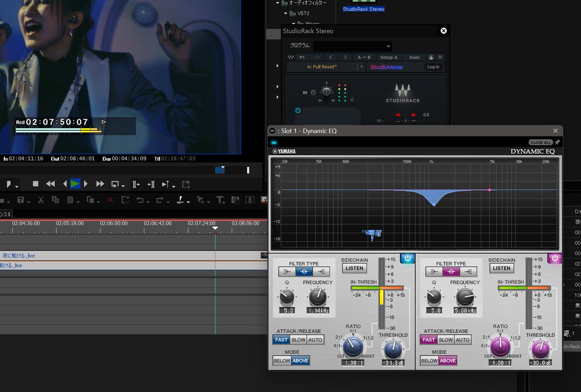Fast forward the preview playback
Image resolution: width=581 pixels, height=392 pixels.
[x=100, y=184]
